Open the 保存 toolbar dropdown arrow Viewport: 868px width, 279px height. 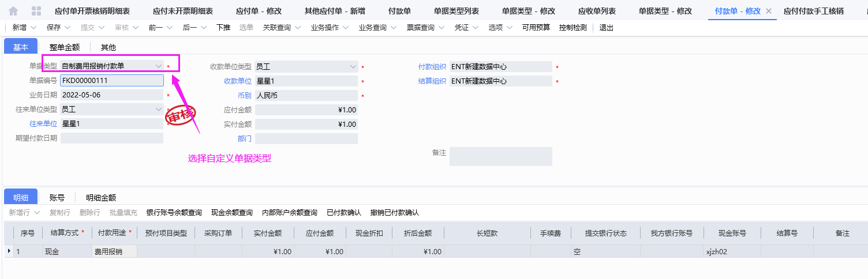[x=68, y=28]
